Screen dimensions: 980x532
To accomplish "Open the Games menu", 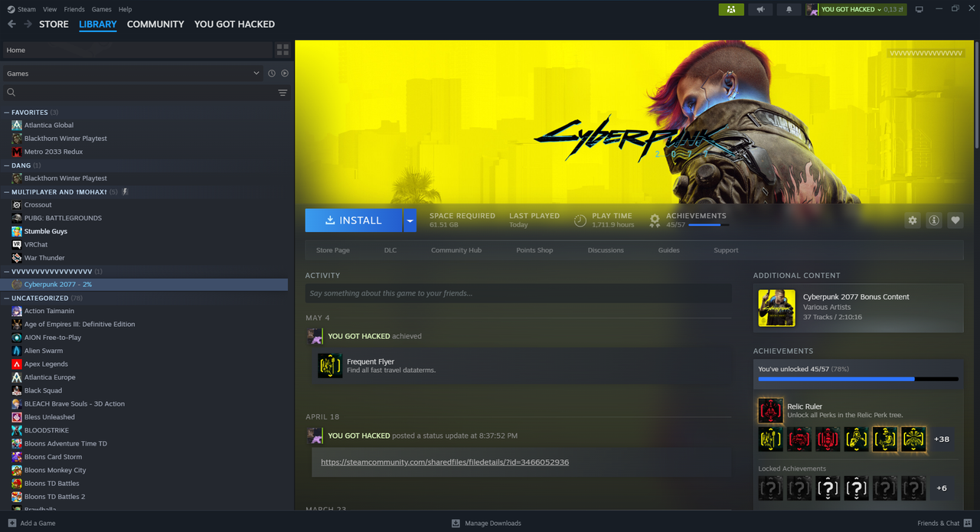I will click(x=101, y=9).
